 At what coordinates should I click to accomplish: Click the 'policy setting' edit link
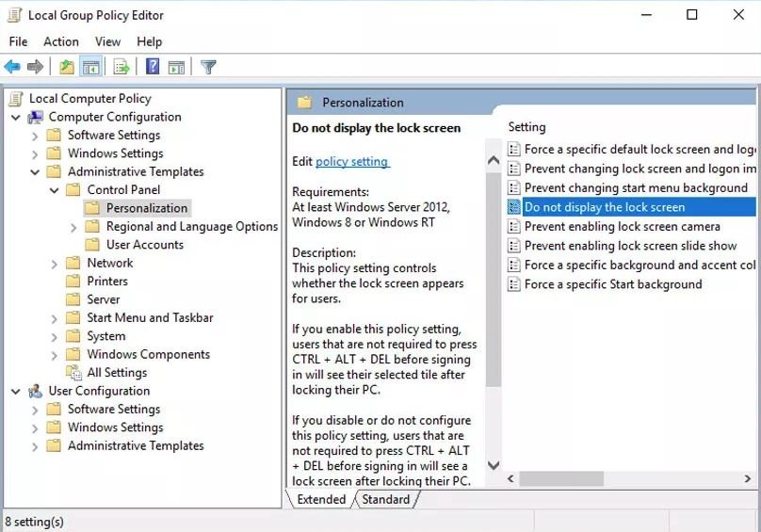tap(351, 162)
